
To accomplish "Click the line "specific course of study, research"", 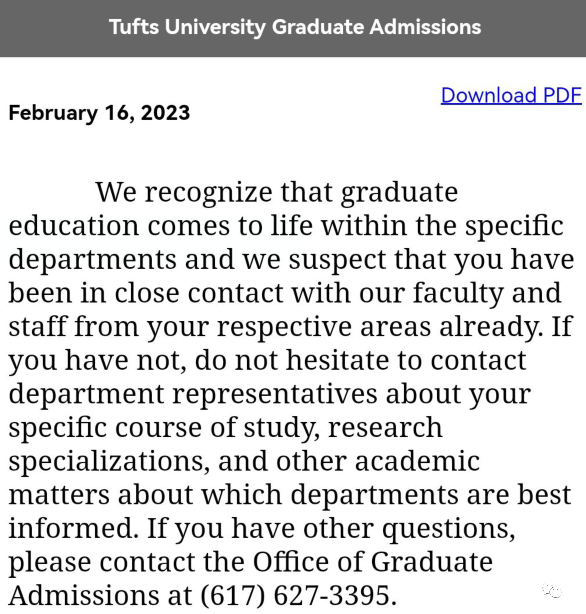I will point(225,428).
